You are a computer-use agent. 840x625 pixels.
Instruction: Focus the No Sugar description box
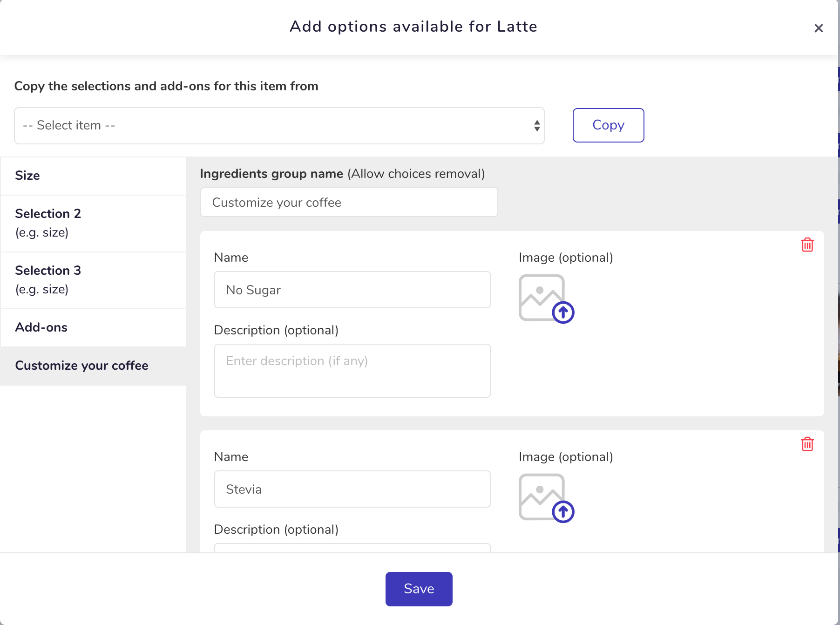coord(352,371)
